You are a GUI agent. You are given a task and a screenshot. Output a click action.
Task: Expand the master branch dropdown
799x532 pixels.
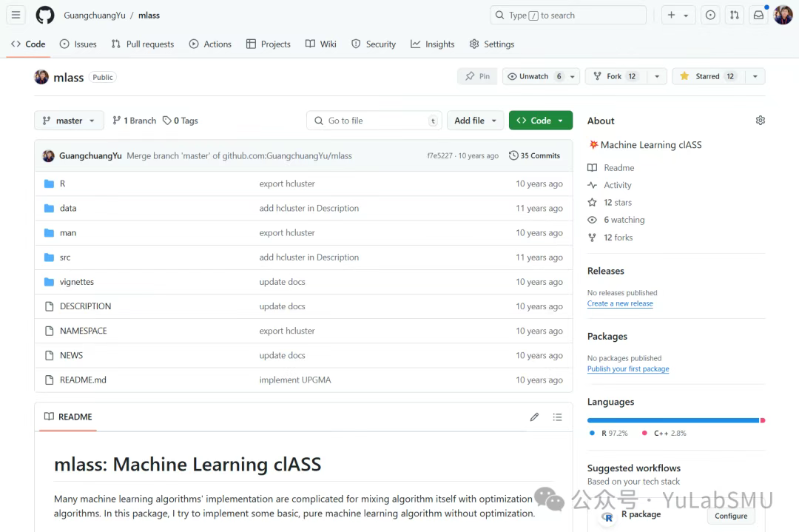69,121
